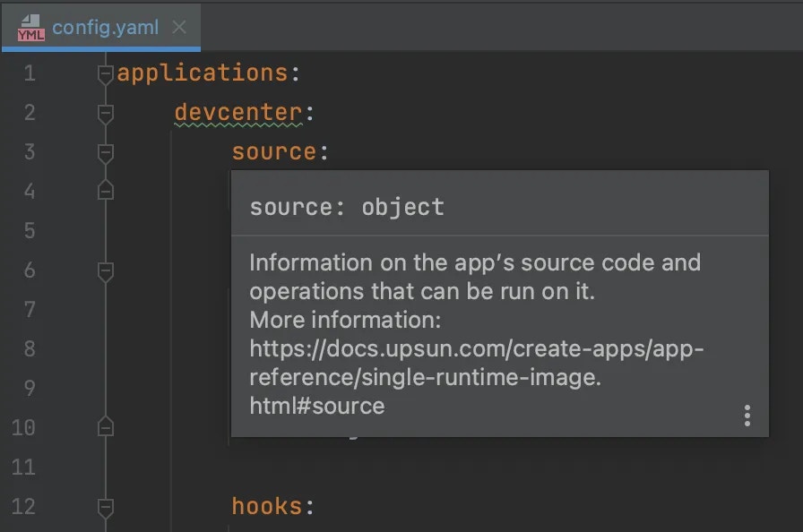Screen dimensions: 803x532
Task: Open the three-dot menu in the documentation popup
Action: click(x=747, y=415)
